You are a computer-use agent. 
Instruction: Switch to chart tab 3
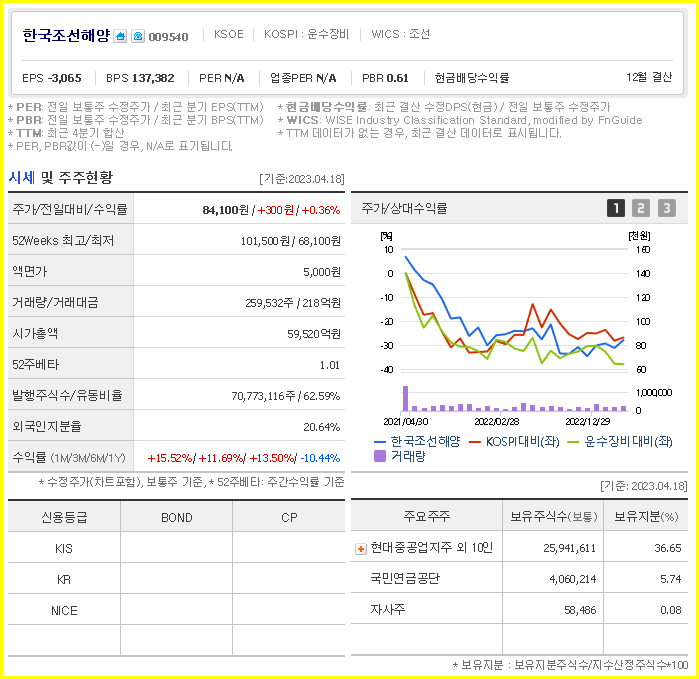pos(666,208)
